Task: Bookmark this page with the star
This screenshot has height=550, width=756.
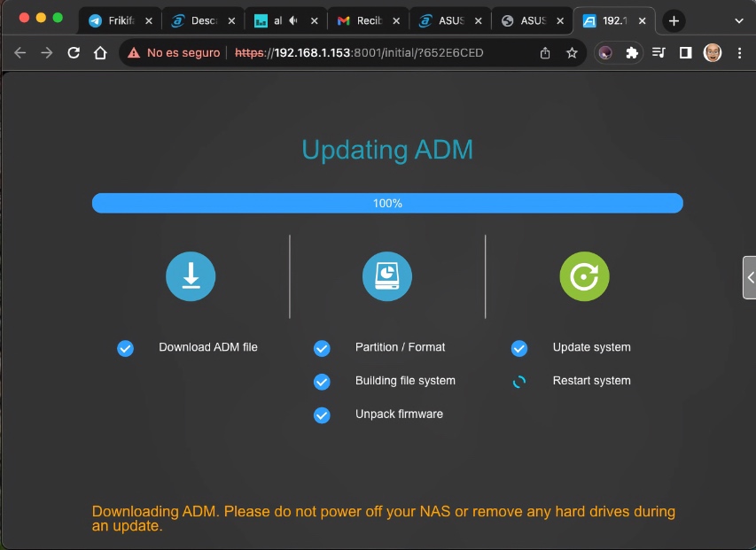Action: point(572,52)
